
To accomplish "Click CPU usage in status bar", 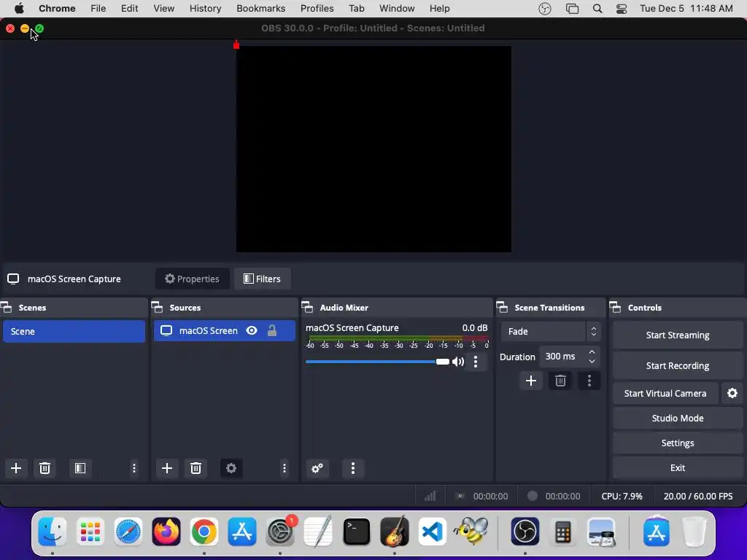I will coord(622,496).
